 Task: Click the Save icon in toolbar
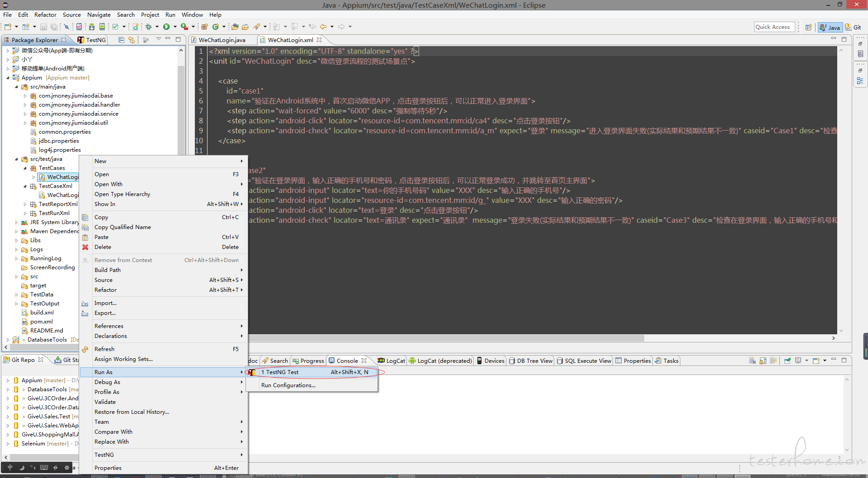[x=43, y=27]
